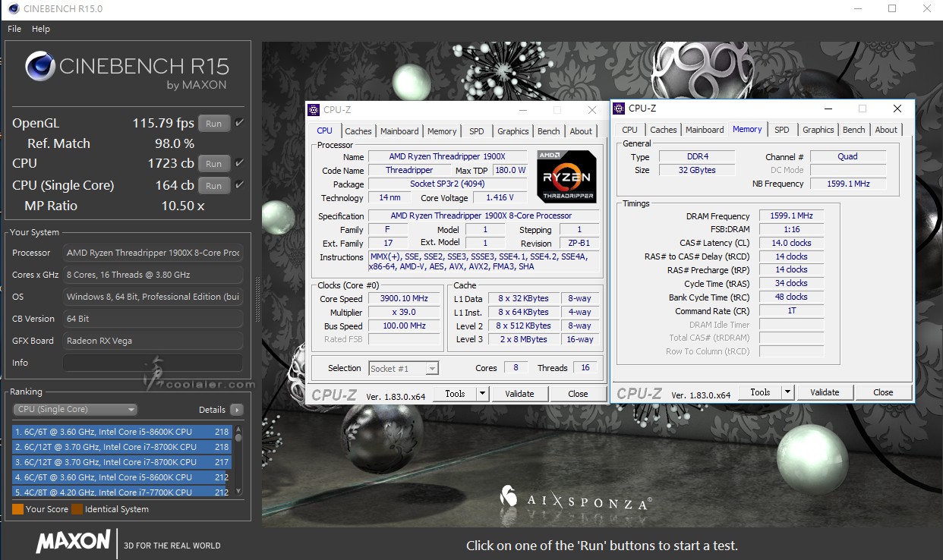The width and height of the screenshot is (943, 560).
Task: Switch to Memory tab in left CPU-Z
Action: [442, 131]
